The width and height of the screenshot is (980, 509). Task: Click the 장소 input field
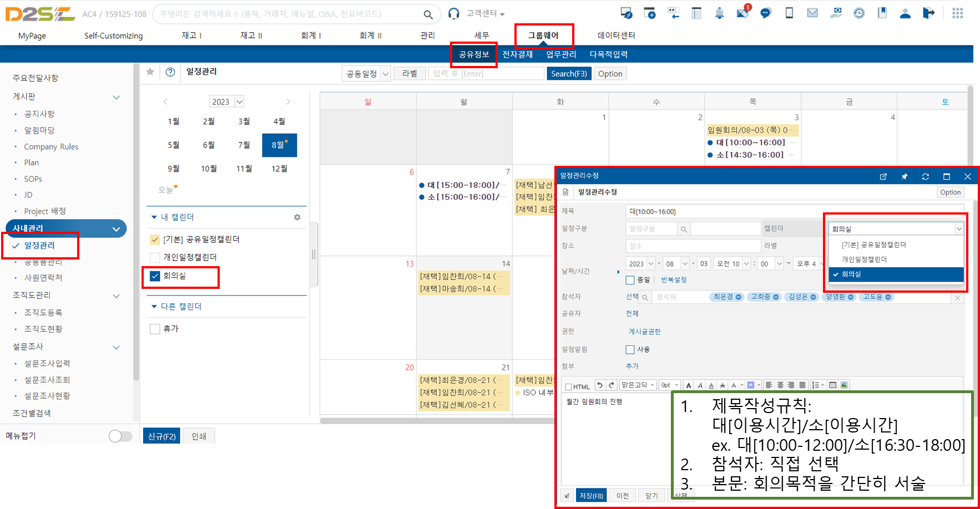(693, 246)
